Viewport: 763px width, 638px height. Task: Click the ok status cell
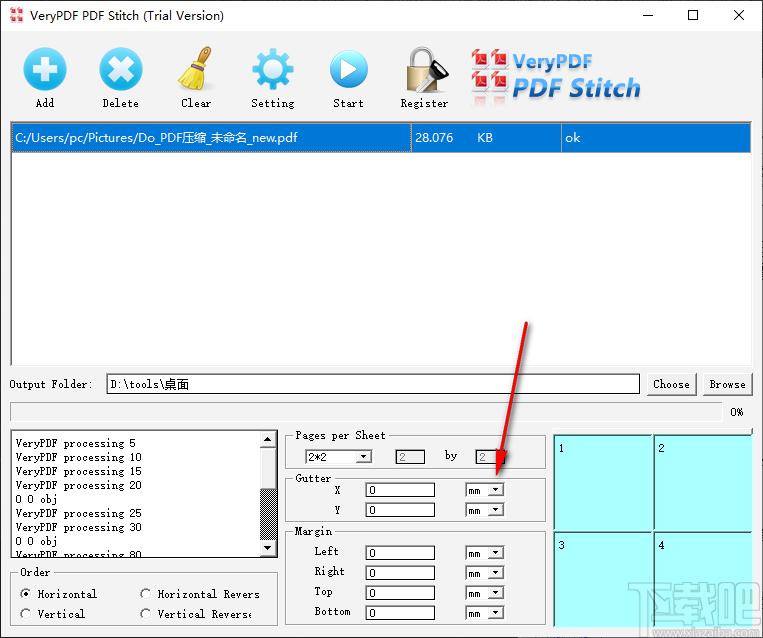tap(655, 138)
